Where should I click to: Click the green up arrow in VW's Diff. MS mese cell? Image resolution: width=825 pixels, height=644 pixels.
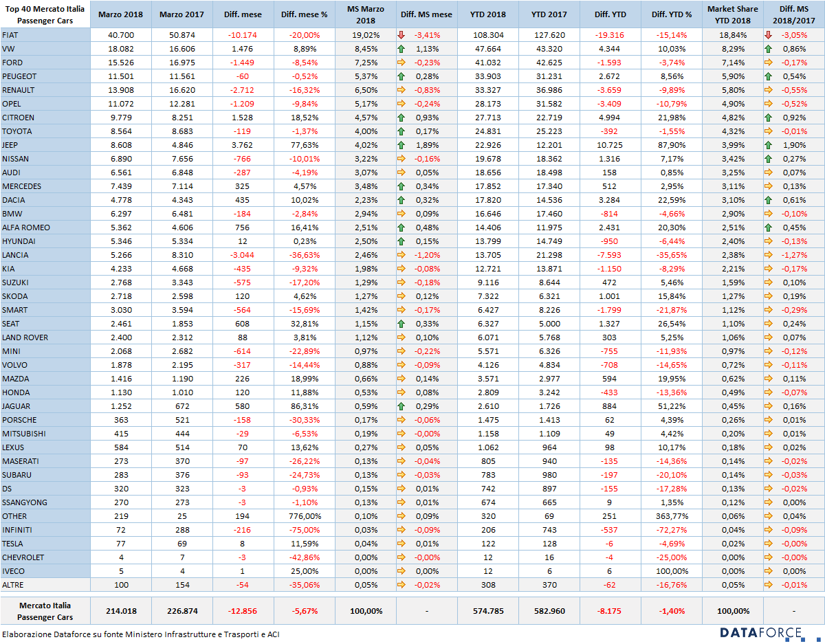(x=401, y=49)
